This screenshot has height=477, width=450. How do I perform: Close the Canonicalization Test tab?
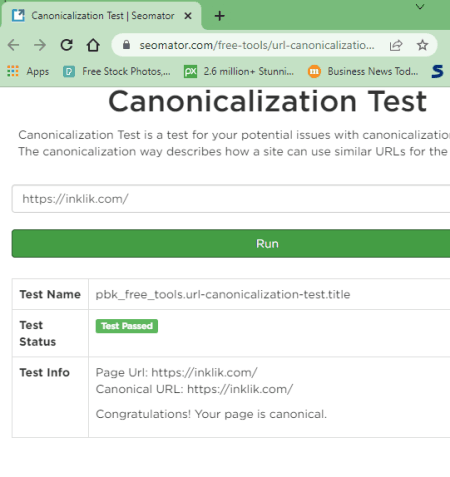point(188,16)
